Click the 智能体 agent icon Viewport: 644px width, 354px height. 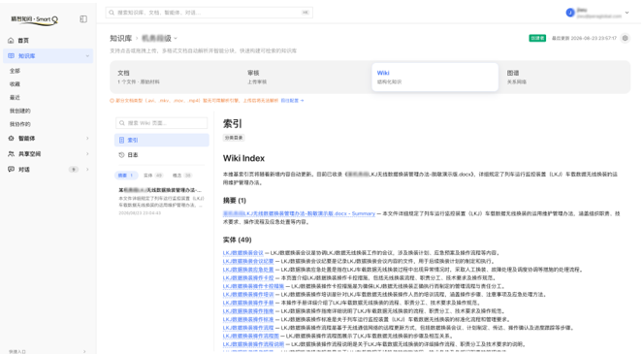click(11, 139)
